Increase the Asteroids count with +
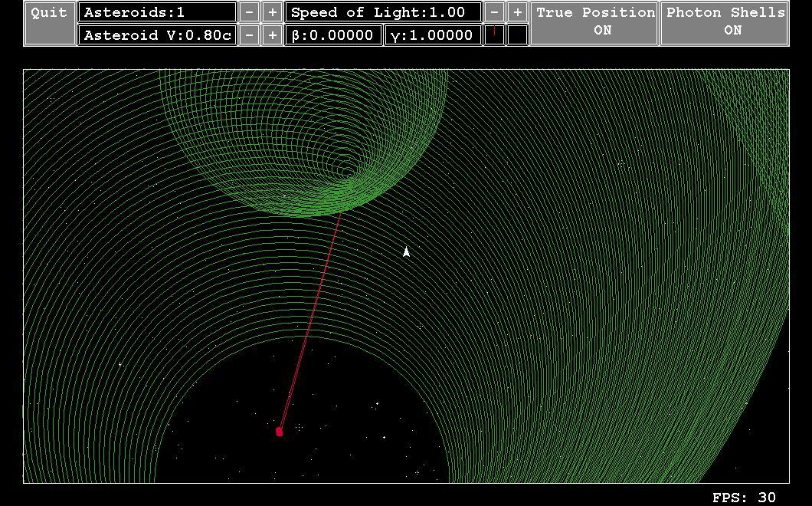Screen dimensions: 812x506 tap(270, 11)
